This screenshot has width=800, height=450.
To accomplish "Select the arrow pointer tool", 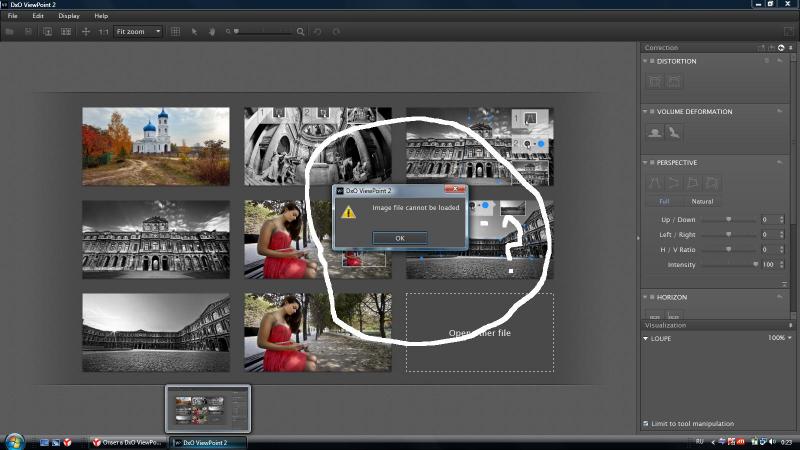I will 194,32.
